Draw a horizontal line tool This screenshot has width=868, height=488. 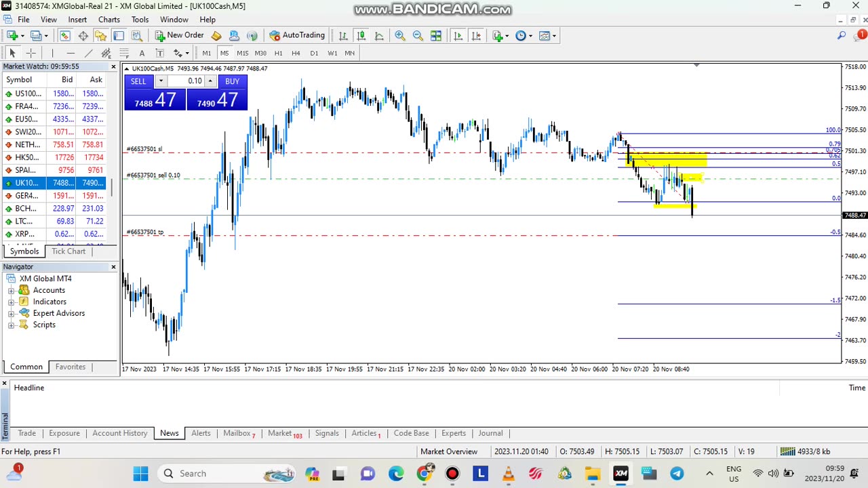pos(71,53)
